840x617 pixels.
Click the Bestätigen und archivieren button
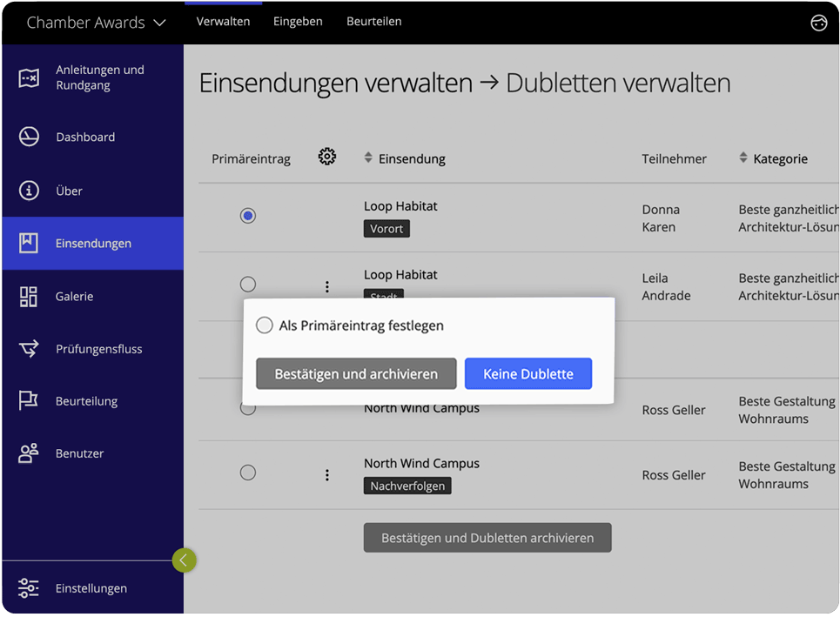click(x=356, y=374)
